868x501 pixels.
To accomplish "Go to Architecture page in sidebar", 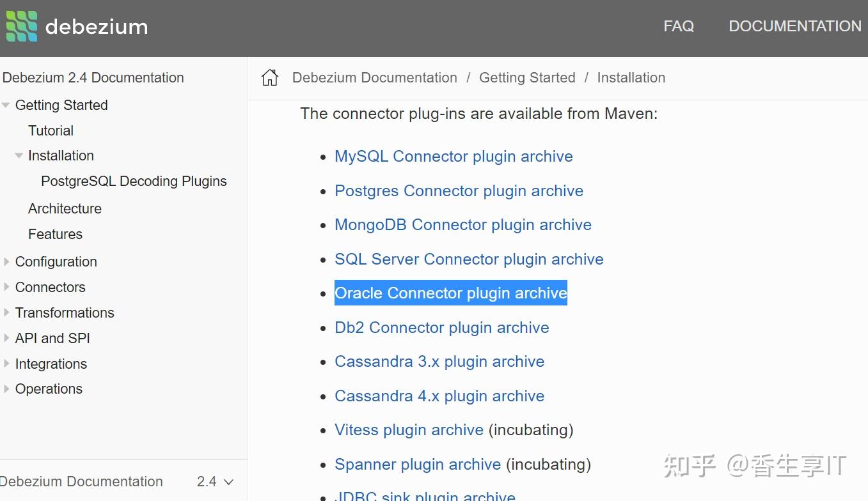I will 65,208.
